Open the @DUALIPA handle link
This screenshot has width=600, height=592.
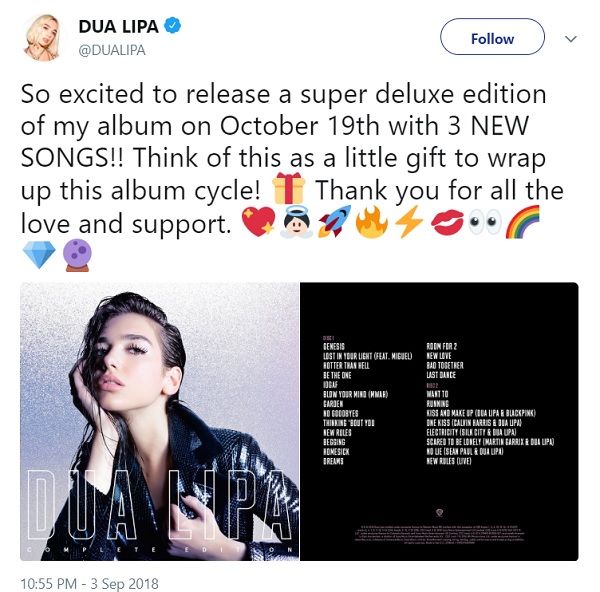[x=112, y=51]
